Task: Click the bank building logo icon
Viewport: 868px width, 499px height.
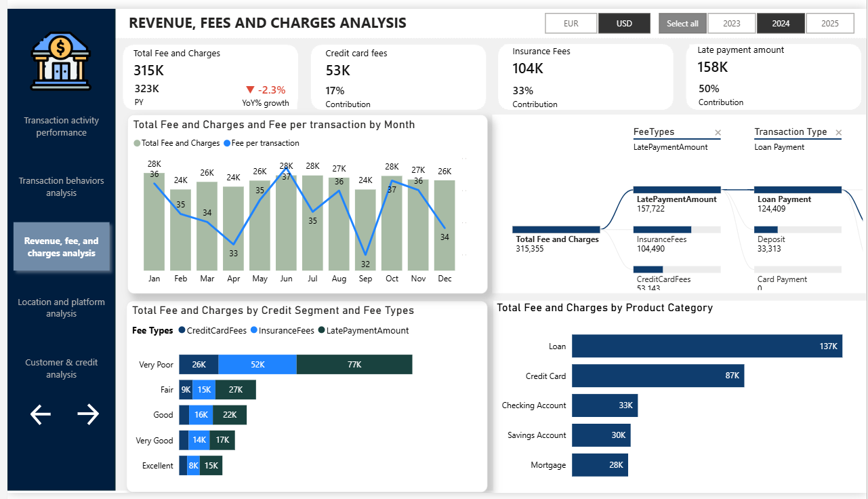Action: tap(61, 62)
